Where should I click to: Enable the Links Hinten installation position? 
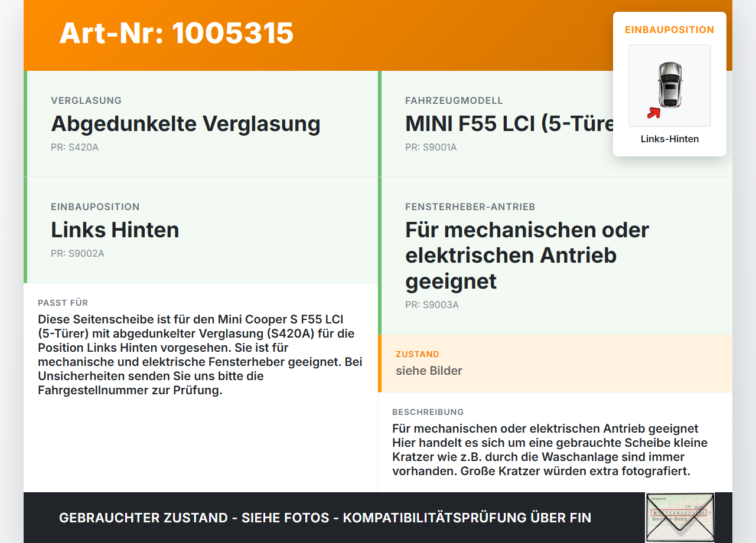point(115,230)
